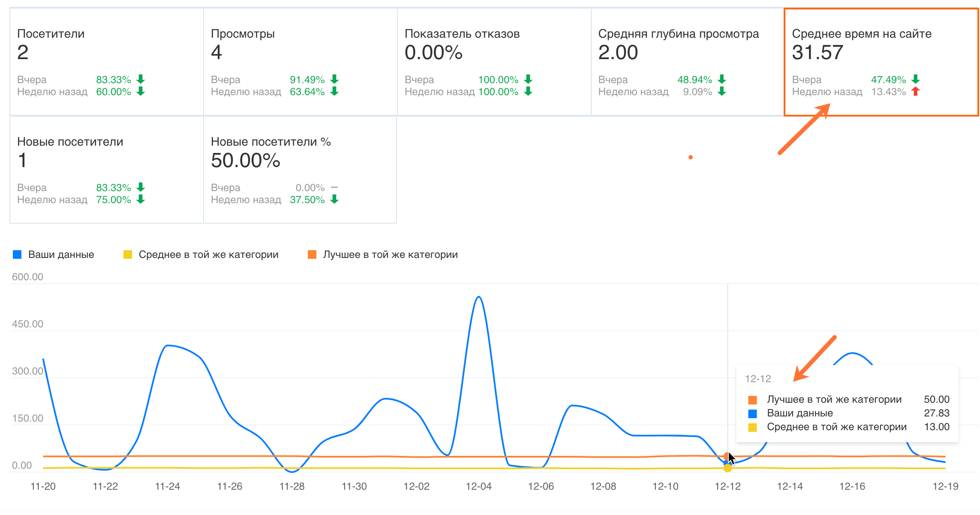Click the 50.00% new visitors value

point(246,161)
